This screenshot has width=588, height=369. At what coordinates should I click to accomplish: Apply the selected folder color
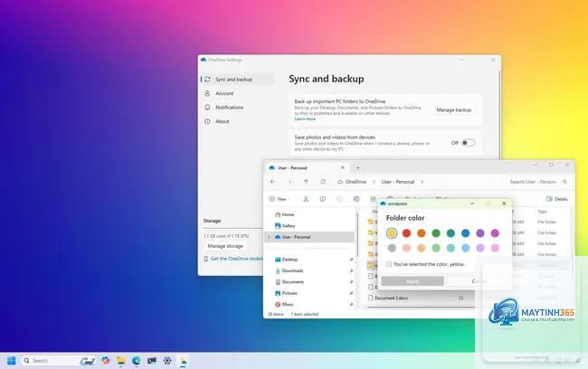(413, 281)
